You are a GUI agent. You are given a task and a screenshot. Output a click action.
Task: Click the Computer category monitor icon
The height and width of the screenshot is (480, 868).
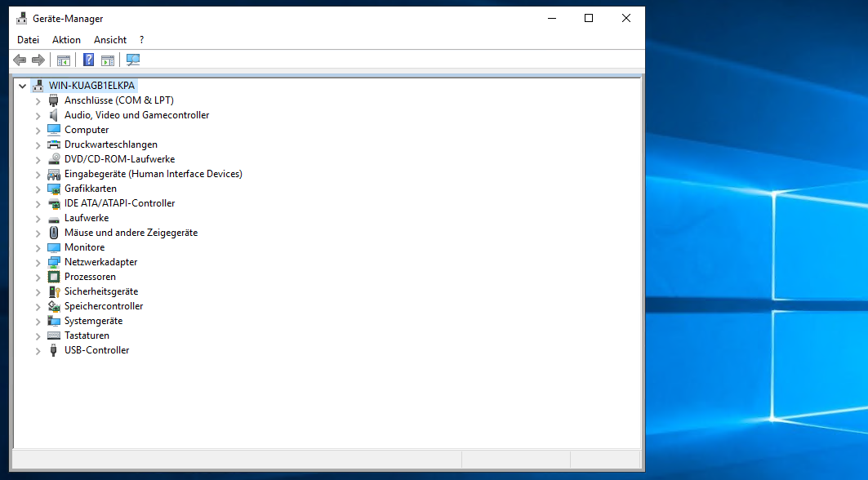click(x=54, y=130)
